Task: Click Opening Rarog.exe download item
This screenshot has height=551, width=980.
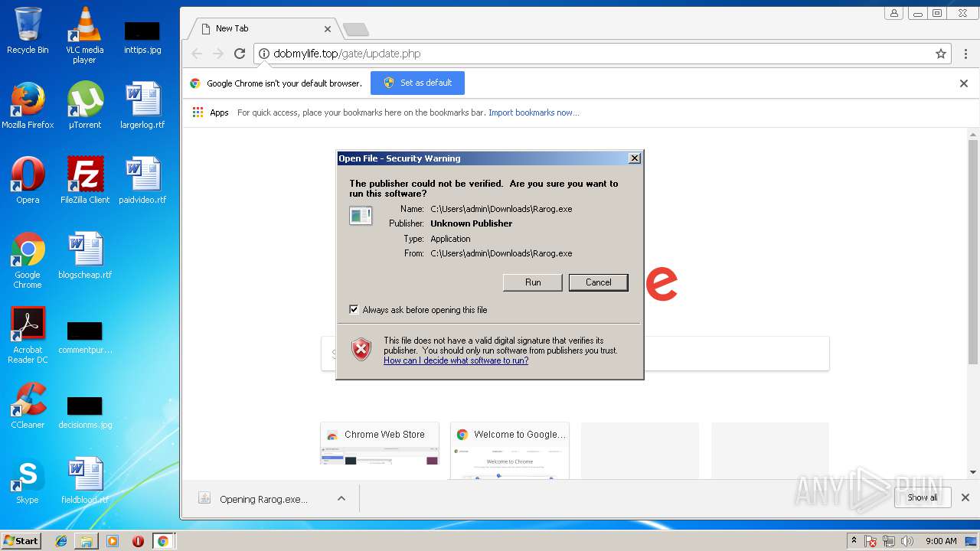Action: pos(263,499)
